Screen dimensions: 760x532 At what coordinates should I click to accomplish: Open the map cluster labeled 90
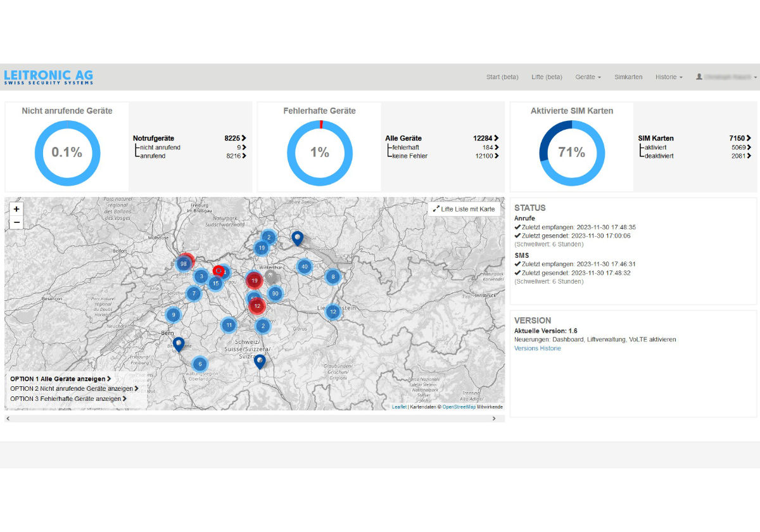point(275,293)
